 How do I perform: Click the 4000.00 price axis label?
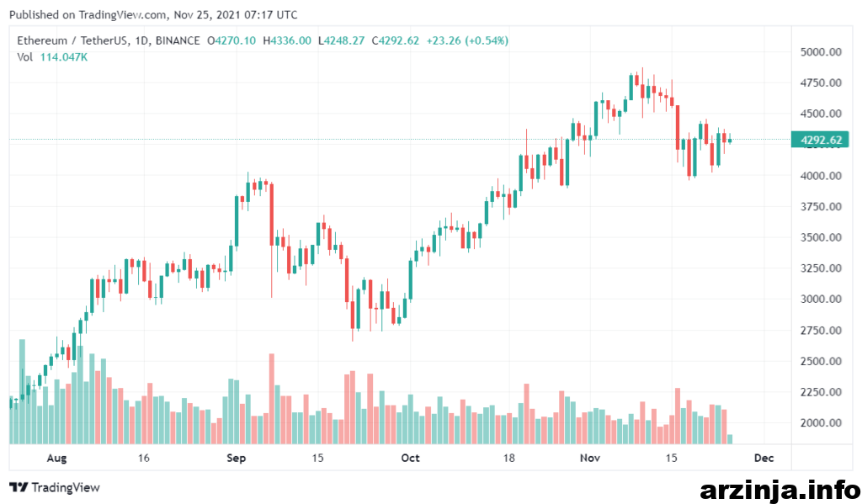tap(821, 176)
